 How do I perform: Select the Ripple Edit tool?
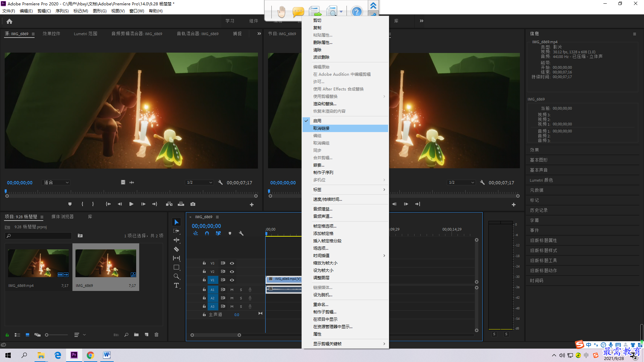176,240
